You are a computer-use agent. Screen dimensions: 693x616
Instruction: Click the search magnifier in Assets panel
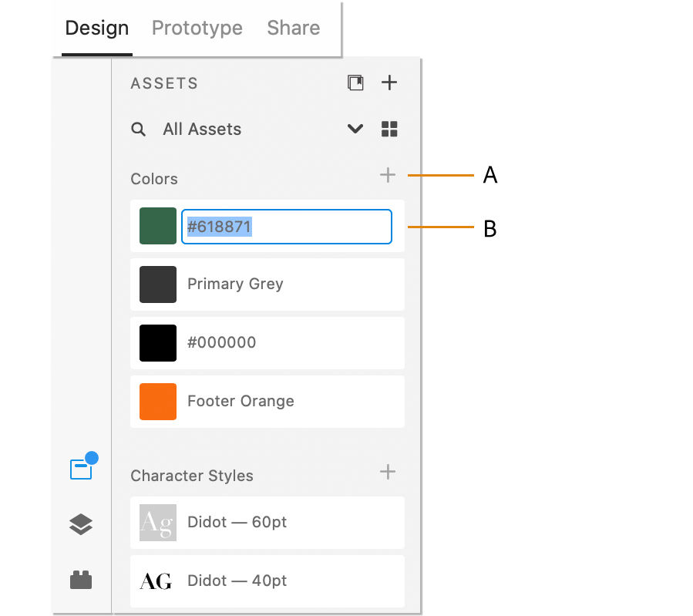(139, 129)
